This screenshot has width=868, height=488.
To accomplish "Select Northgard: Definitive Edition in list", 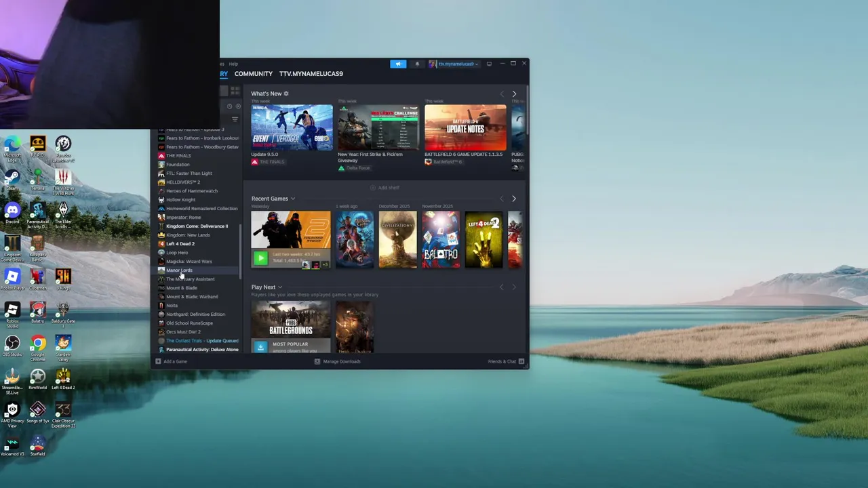I will (199, 314).
